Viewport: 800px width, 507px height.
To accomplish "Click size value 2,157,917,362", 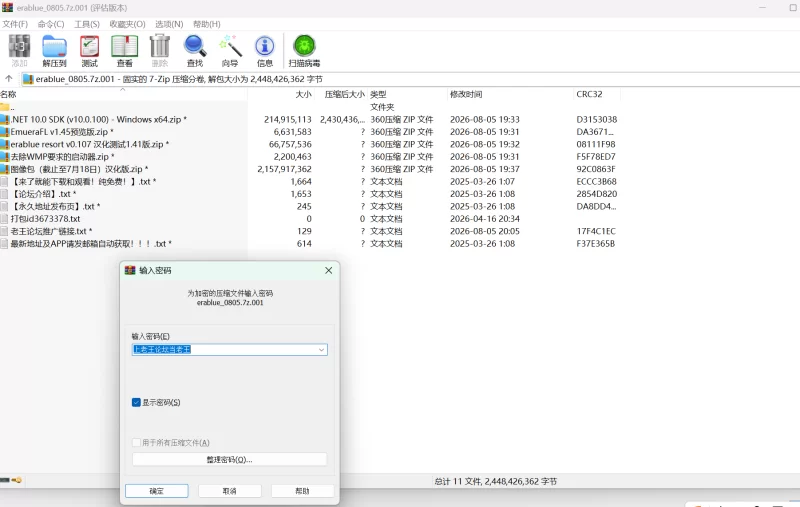I will pos(284,169).
